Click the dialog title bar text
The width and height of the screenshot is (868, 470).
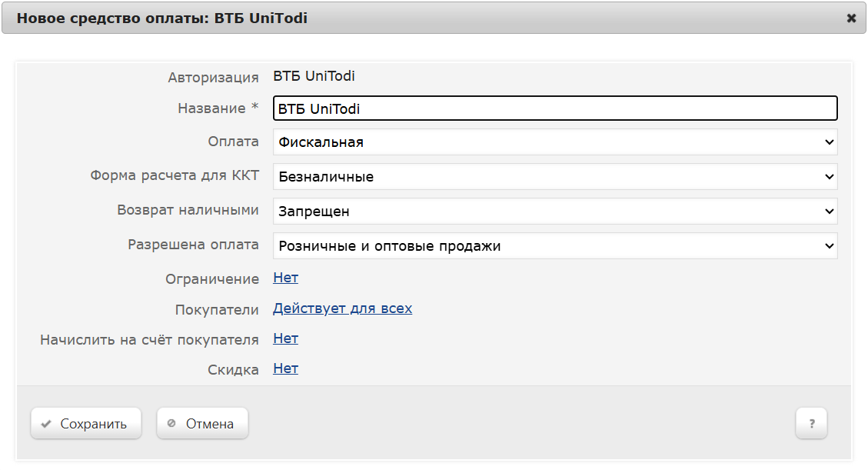161,18
